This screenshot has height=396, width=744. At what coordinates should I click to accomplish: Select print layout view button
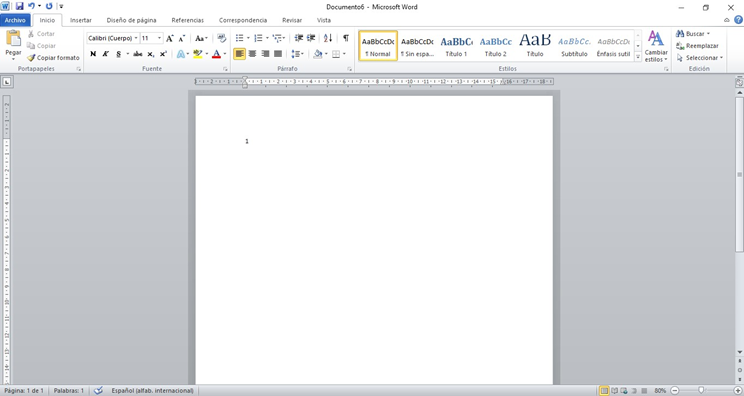point(604,391)
